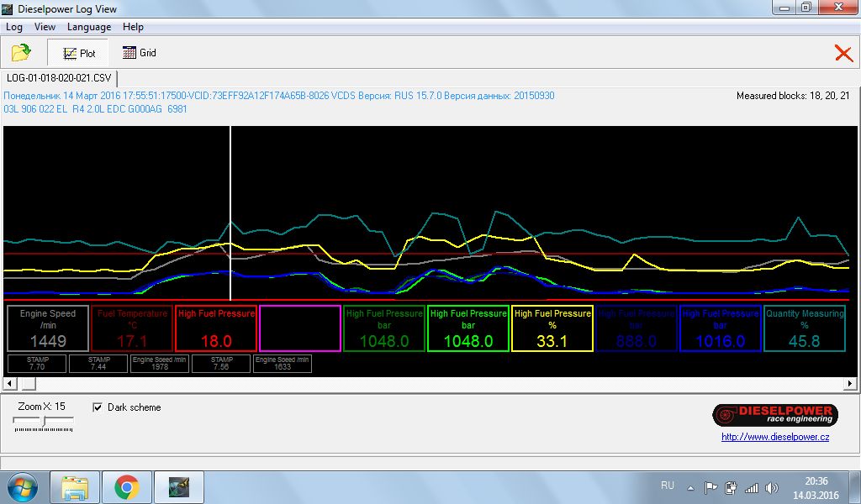Toggle the Dark scheme checkbox
Screen dimensions: 861x504
(98, 407)
